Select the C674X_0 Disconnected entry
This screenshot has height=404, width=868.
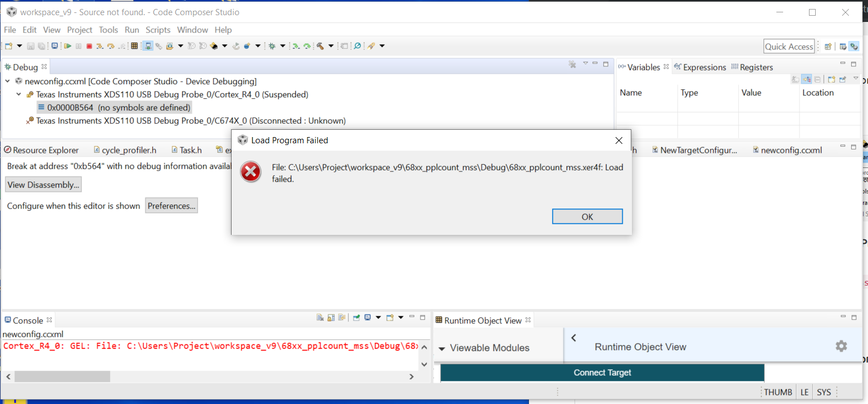tap(186, 120)
